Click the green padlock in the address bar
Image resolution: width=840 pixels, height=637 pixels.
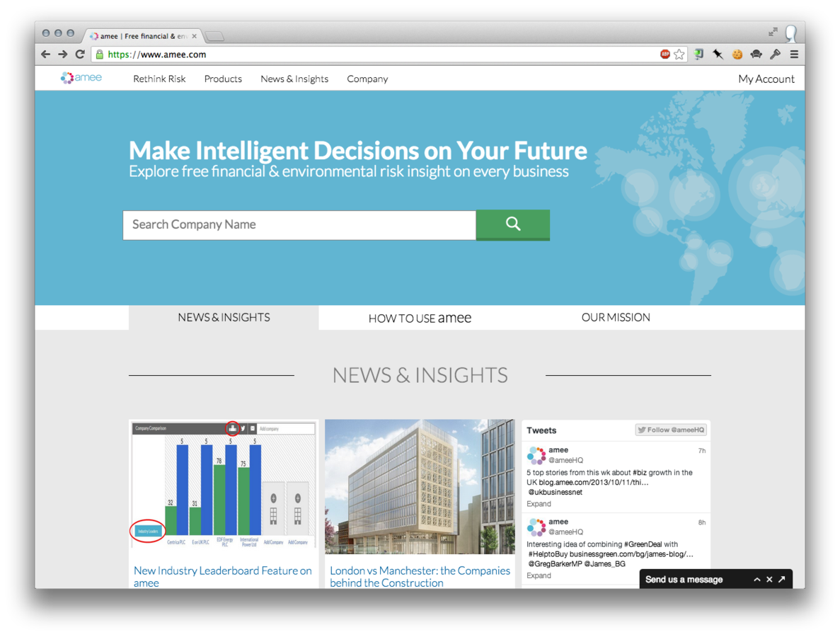pyautogui.click(x=100, y=54)
